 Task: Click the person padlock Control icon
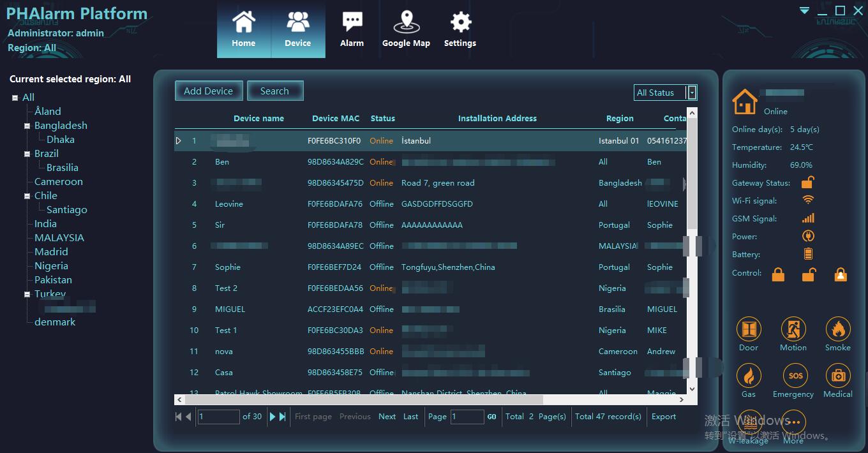[841, 274]
